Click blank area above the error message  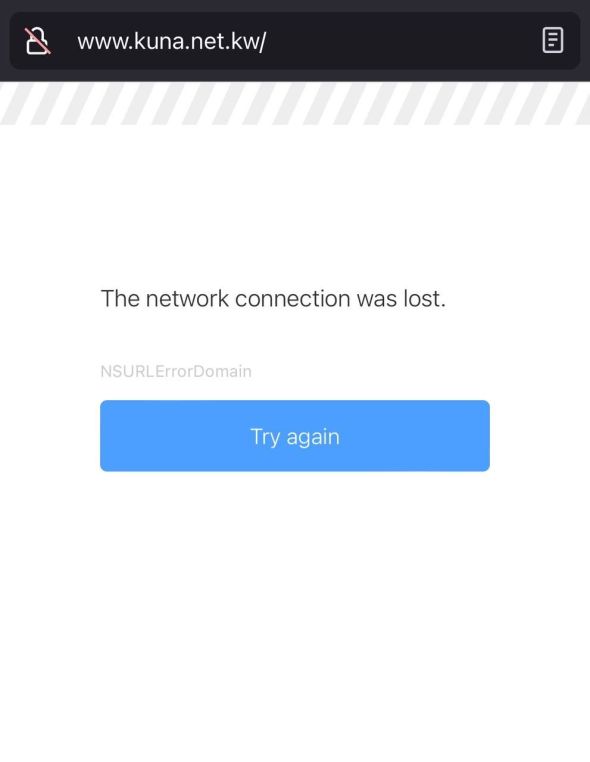295,204
